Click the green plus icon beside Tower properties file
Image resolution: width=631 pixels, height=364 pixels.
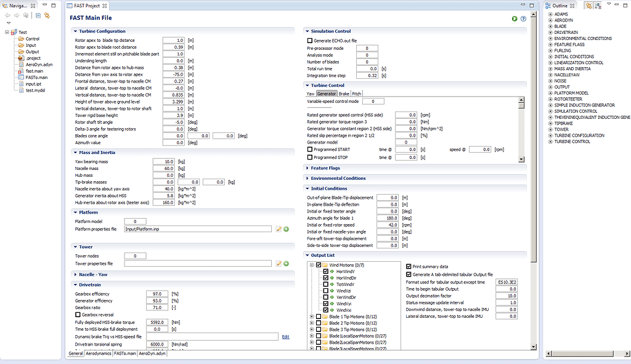click(x=287, y=264)
